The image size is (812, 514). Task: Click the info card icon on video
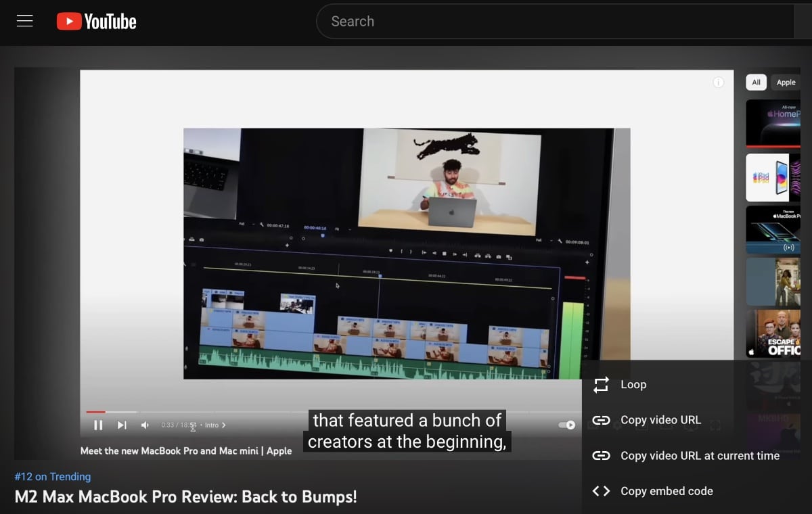tap(718, 83)
